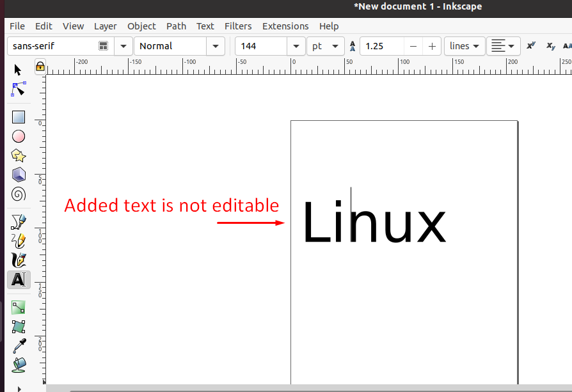
Task: Open the Filters menu
Action: (x=238, y=26)
